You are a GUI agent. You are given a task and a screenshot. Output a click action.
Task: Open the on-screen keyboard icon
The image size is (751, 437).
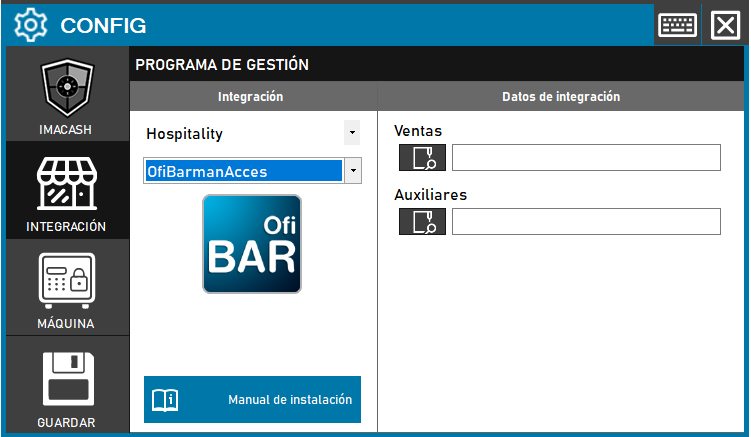coord(677,24)
